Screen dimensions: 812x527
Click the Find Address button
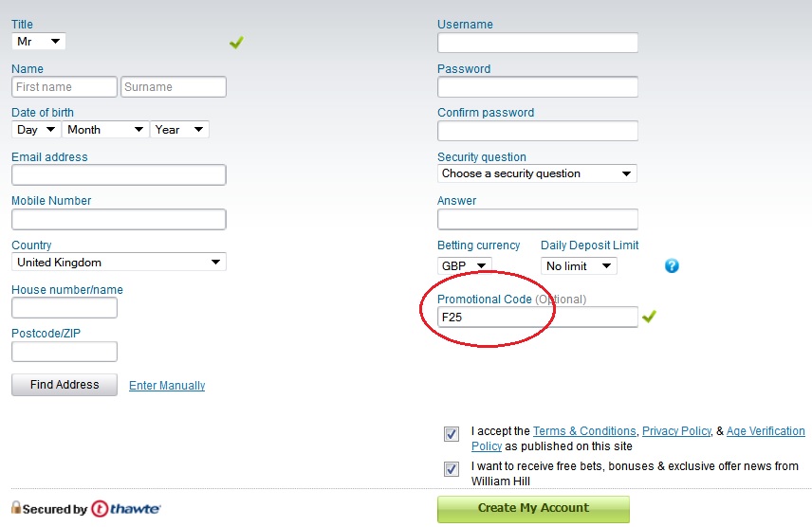[x=65, y=385]
